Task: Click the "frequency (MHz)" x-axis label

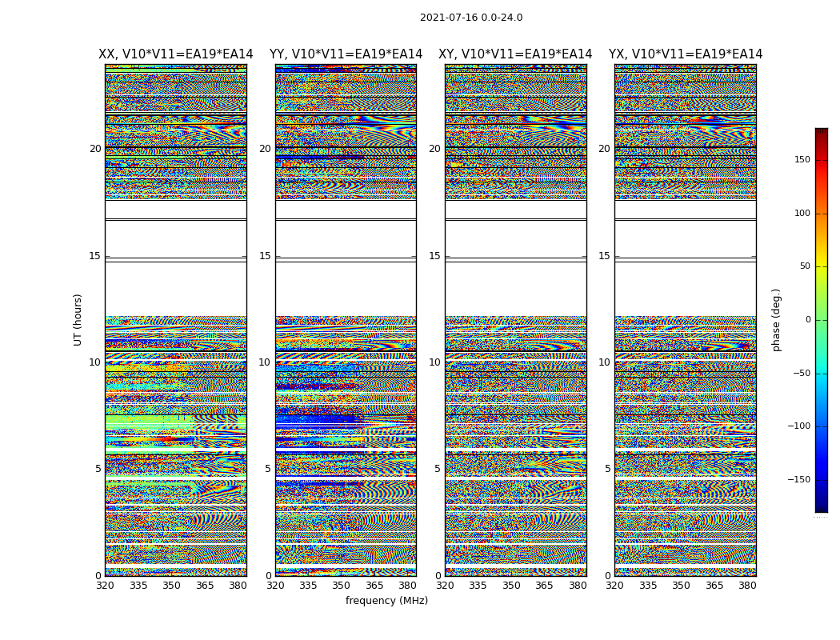Action: click(386, 601)
